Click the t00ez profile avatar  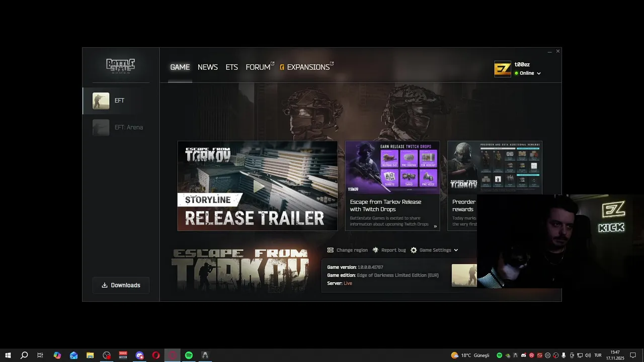click(x=503, y=69)
